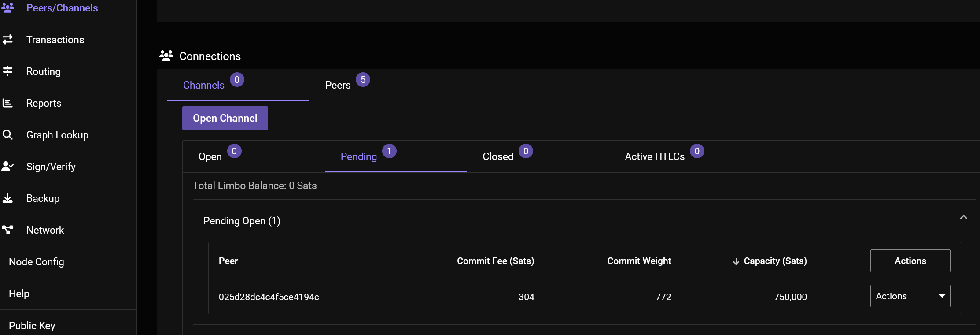Click the Network nodes icon

pos(7,230)
